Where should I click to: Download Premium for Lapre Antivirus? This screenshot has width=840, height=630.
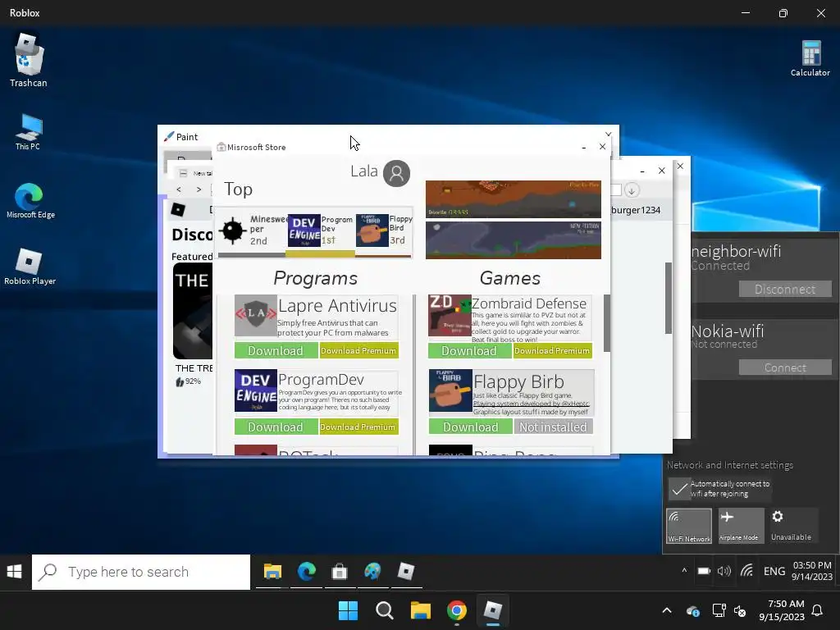[358, 350]
